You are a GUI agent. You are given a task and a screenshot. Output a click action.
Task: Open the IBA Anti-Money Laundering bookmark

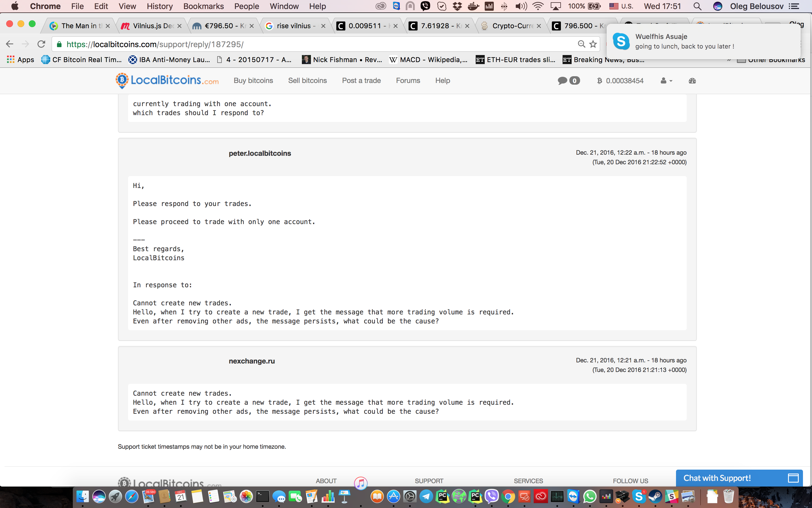(x=169, y=60)
